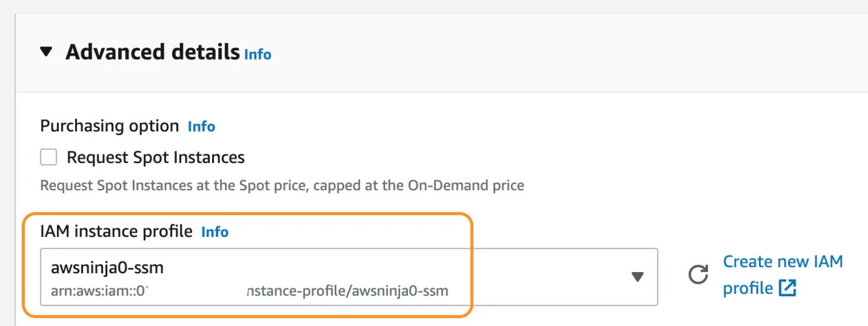Screen dimensions: 868x326
Task: Click the 'Create new IAM' link text
Action: pos(783,262)
